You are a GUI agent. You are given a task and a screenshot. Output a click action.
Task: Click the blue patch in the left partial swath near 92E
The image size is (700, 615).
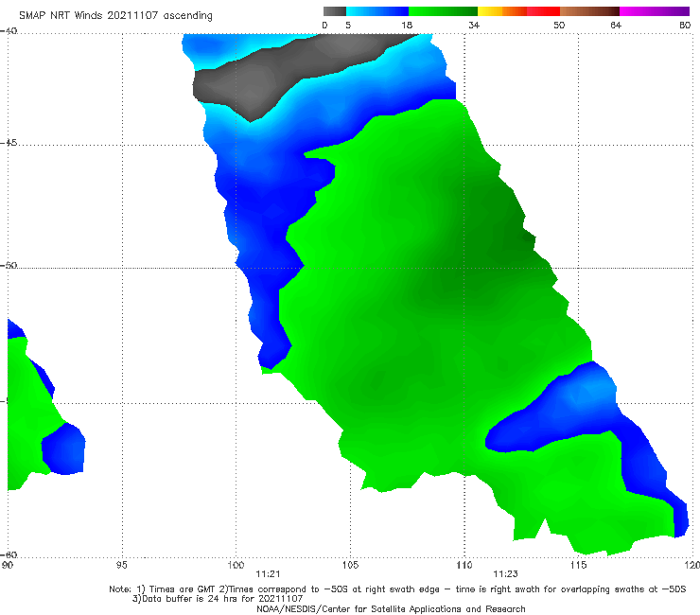[x=63, y=448]
